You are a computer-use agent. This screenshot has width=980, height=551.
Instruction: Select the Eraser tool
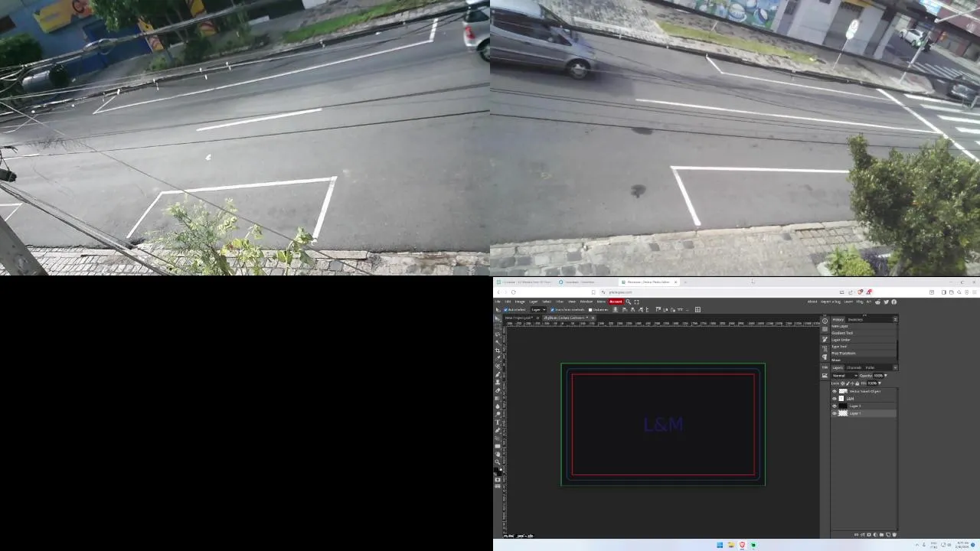(498, 390)
